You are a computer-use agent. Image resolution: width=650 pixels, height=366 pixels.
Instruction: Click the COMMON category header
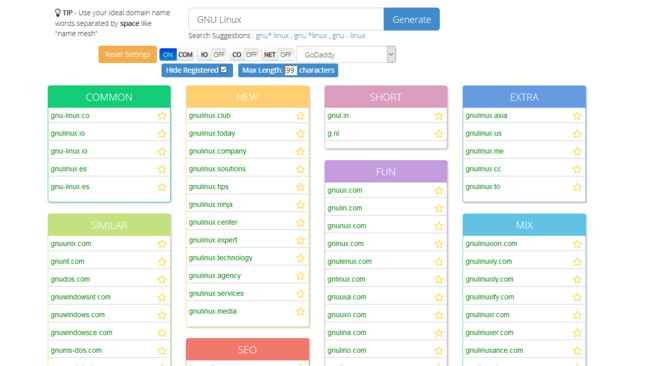(x=109, y=97)
